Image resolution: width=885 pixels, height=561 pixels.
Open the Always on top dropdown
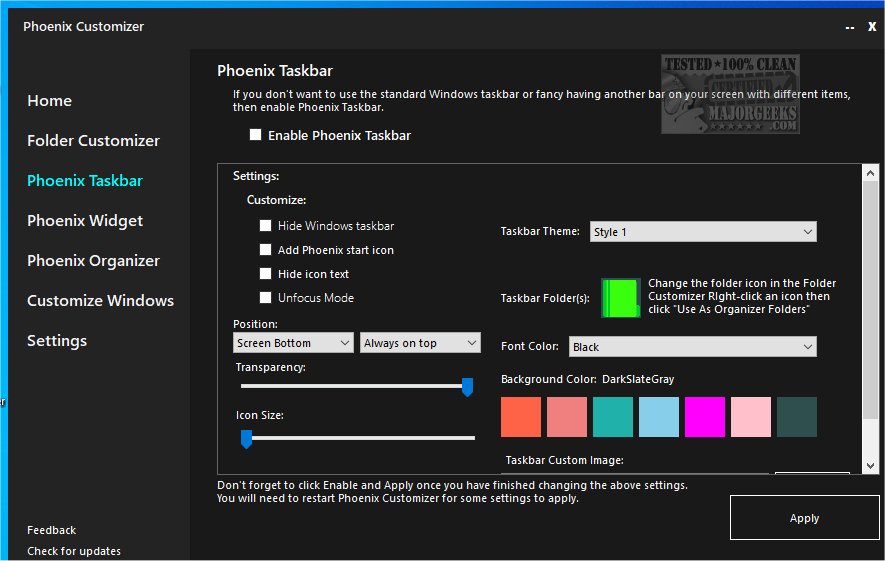420,343
